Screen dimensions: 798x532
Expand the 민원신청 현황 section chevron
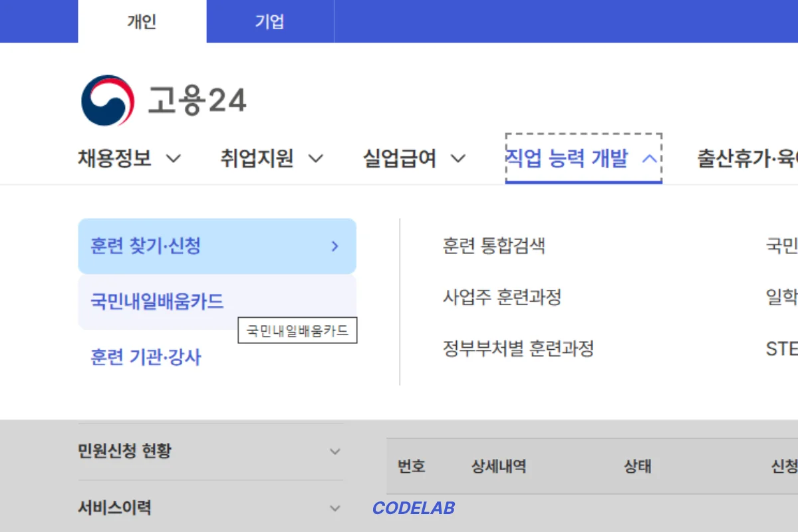click(334, 452)
